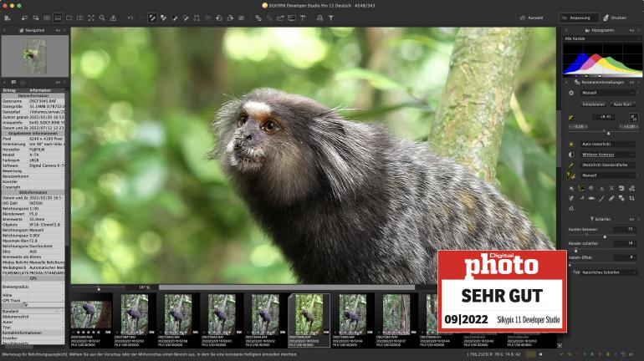
Task: Select the highlighted tone curve tool icon
Action: click(581, 188)
